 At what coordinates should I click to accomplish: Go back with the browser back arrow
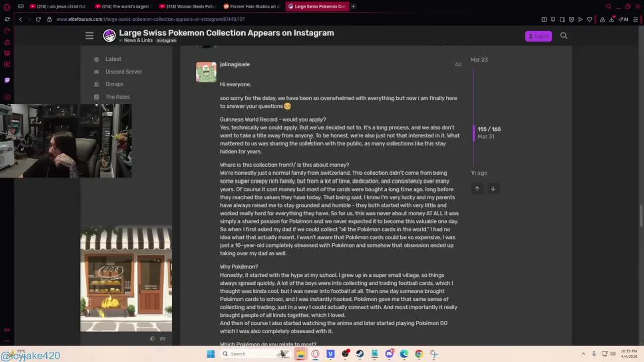coord(20,19)
